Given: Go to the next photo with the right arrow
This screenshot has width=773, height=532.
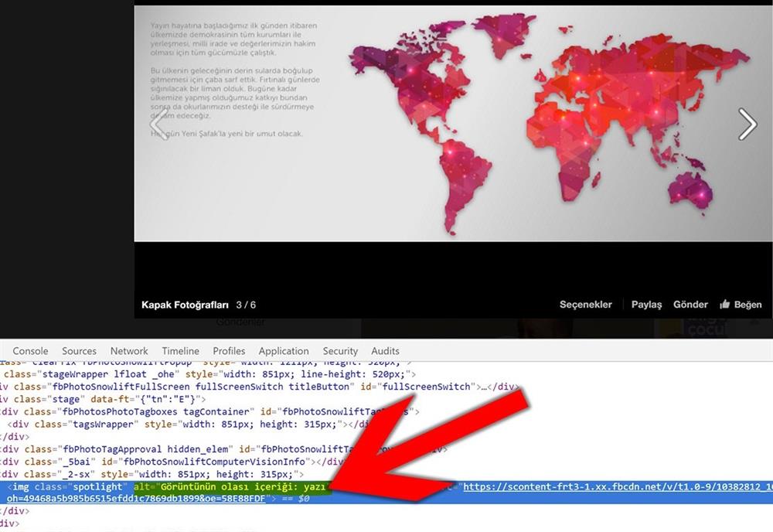Looking at the screenshot, I should click(747, 124).
